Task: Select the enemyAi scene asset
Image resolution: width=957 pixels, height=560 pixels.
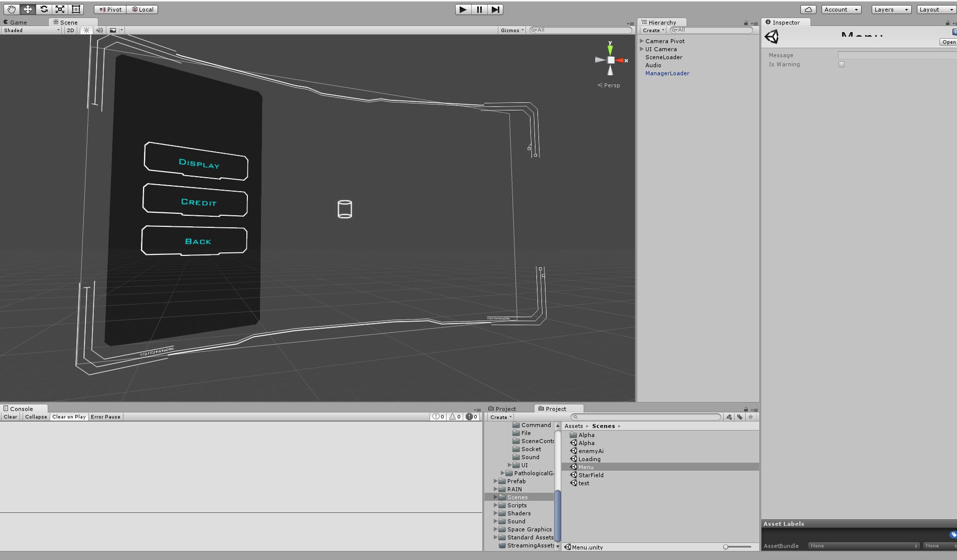Action: [x=660, y=451]
